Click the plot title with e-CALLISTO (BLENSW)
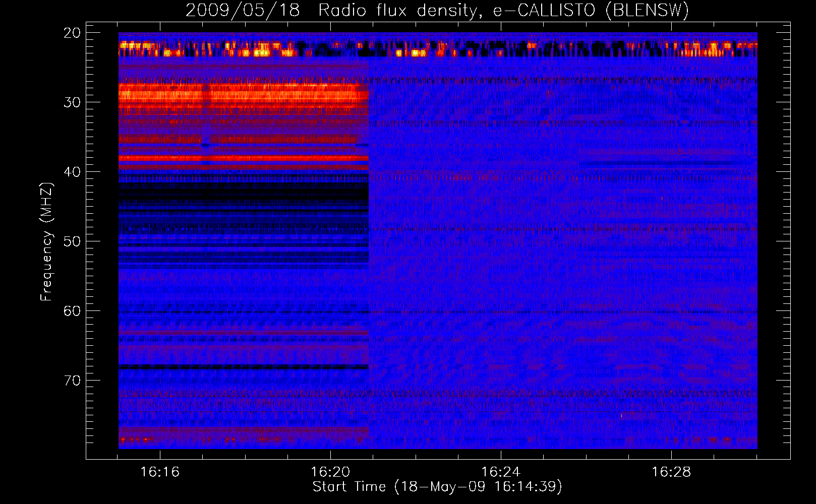This screenshot has width=816, height=504. 437,11
